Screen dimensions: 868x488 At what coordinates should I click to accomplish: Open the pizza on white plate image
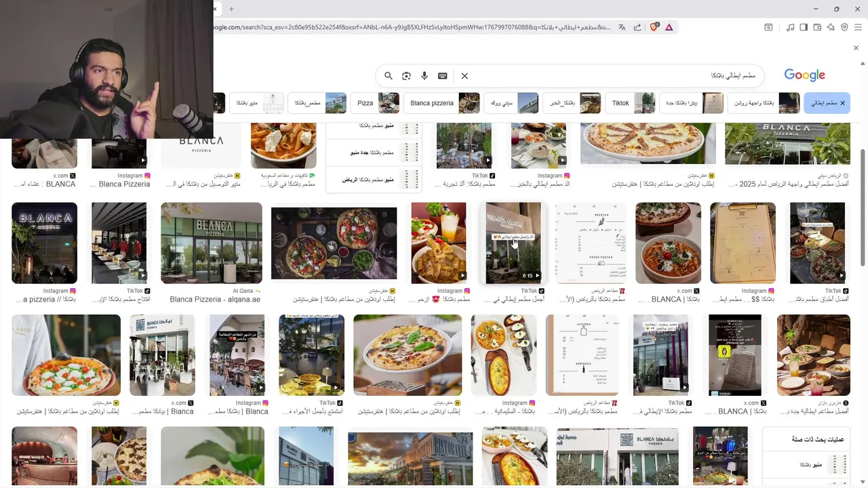(x=408, y=355)
